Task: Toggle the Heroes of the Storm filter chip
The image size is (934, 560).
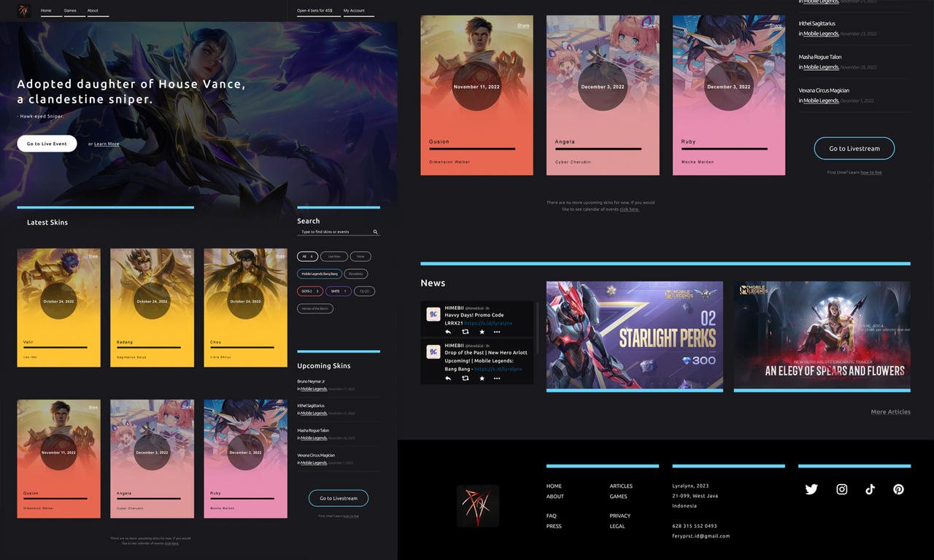Action: (315, 308)
